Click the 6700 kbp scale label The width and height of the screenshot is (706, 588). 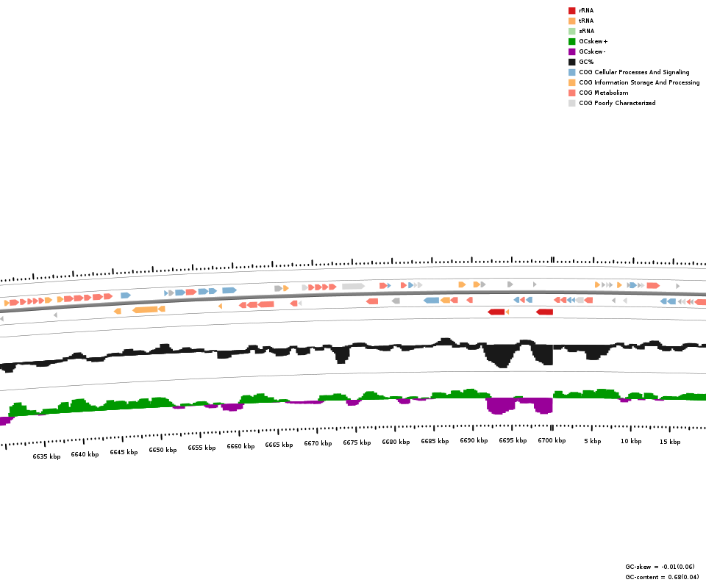click(552, 440)
